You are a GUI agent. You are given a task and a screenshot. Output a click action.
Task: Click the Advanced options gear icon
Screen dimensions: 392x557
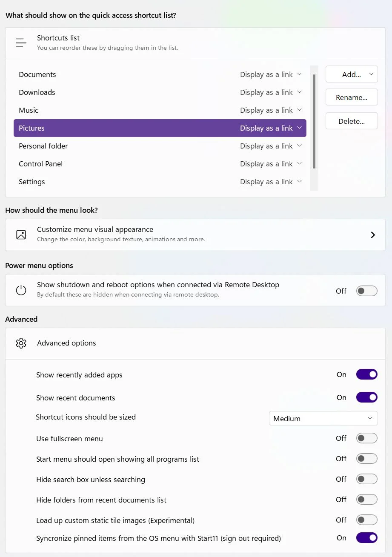coord(21,343)
